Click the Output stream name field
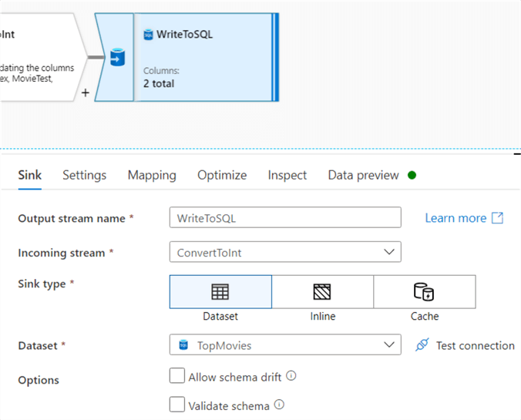The image size is (521, 420). [285, 218]
